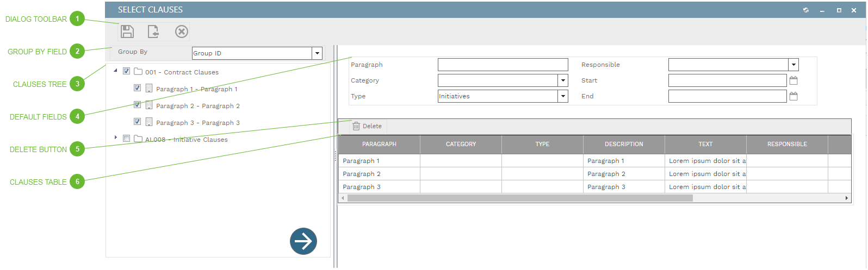Select '001 - Contract Clauses' tree label
This screenshot has width=868, height=270.
click(182, 72)
